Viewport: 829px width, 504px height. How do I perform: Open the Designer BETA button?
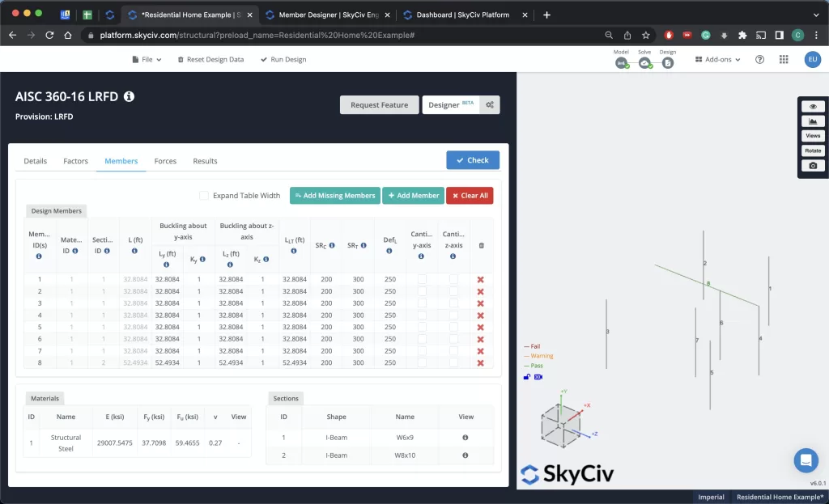[x=451, y=104]
